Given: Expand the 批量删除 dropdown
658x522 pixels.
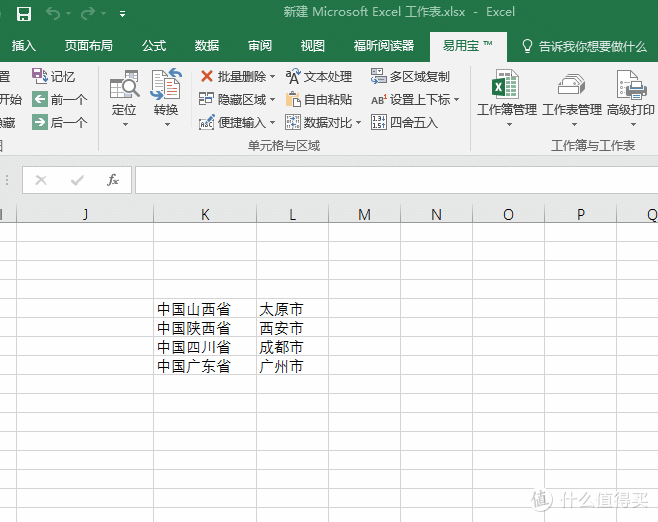Looking at the screenshot, I should click(x=273, y=76).
